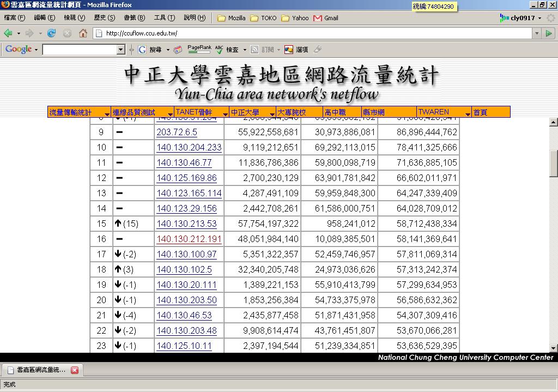Open the 縣市網 navigation item

pos(389,112)
